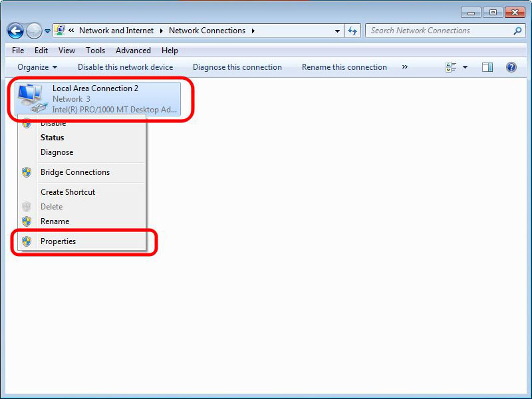Select the Local Area Connection 2 adapter icon
532x399 pixels.
(31, 98)
